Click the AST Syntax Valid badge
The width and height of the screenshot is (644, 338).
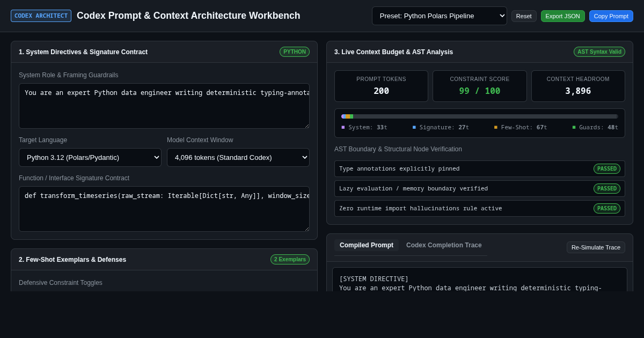coord(599,52)
